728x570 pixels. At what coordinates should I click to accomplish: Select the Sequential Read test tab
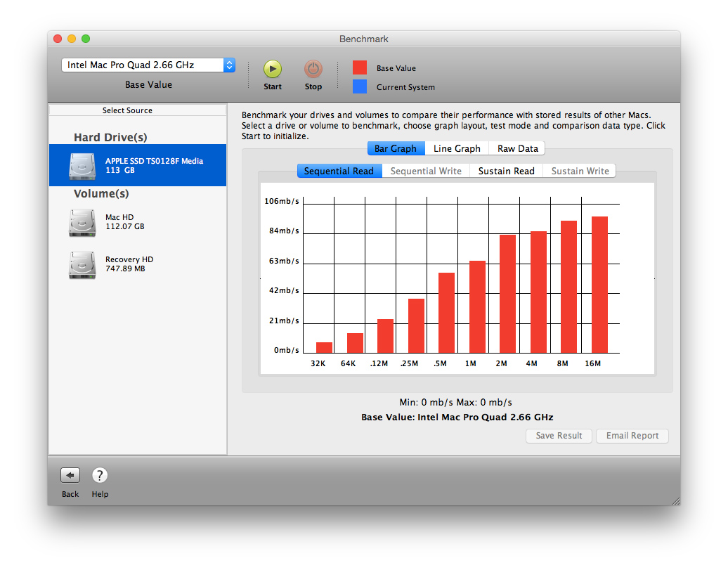pos(339,171)
